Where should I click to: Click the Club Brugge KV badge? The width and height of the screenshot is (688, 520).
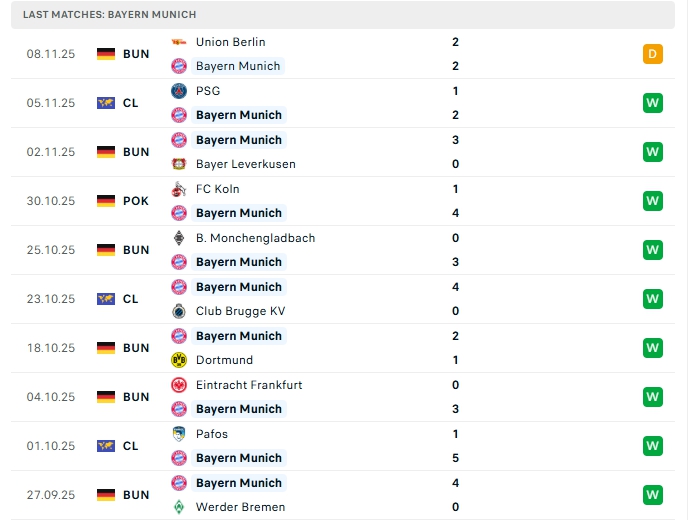point(179,311)
